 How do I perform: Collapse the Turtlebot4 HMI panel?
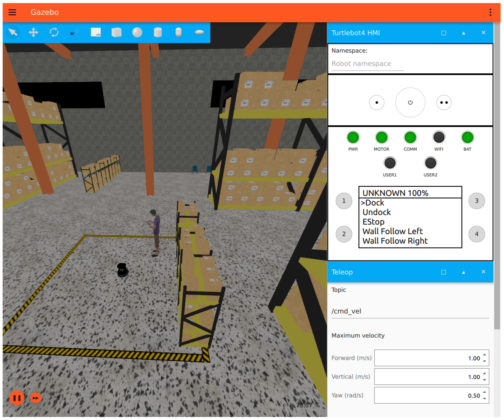point(463,33)
